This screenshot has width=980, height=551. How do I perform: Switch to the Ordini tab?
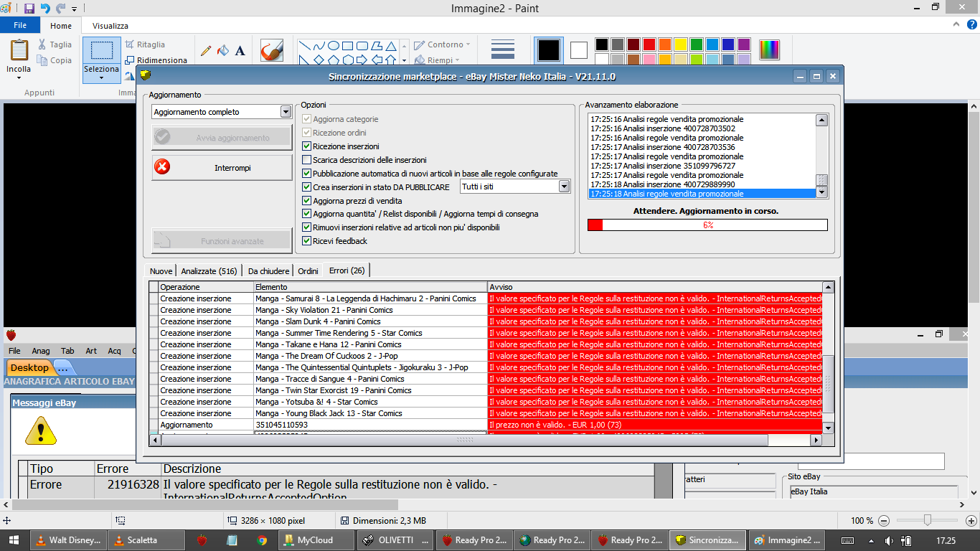click(308, 271)
